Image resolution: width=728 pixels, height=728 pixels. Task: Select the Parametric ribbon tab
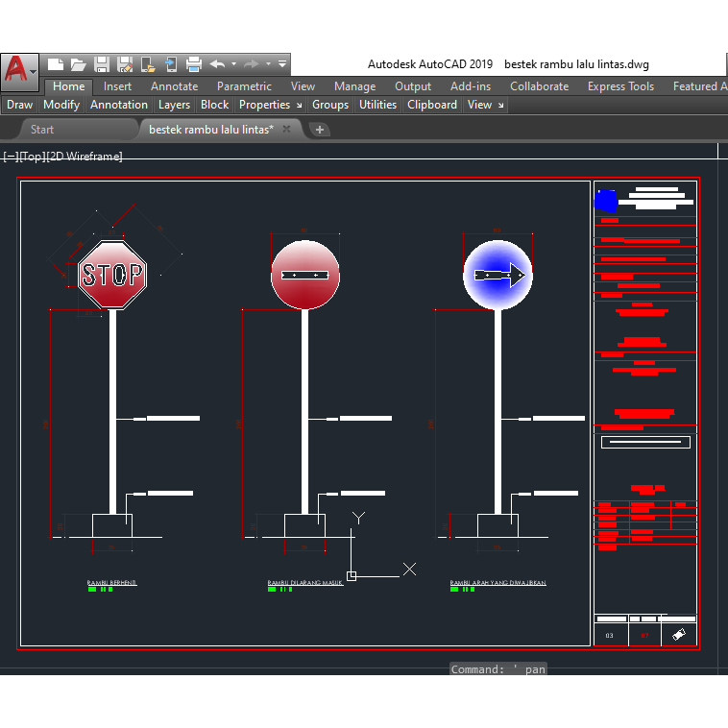pos(244,86)
